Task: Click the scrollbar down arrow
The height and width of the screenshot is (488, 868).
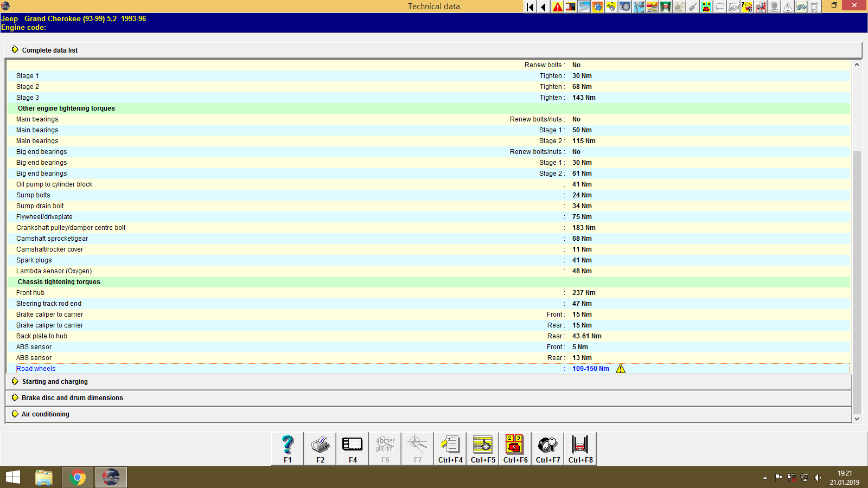Action: 857,419
